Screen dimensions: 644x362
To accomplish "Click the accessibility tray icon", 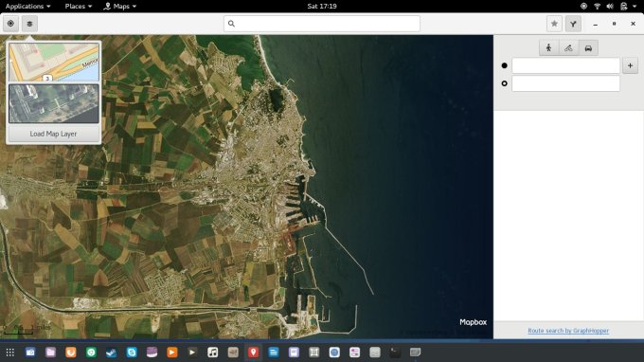I will pos(583,7).
